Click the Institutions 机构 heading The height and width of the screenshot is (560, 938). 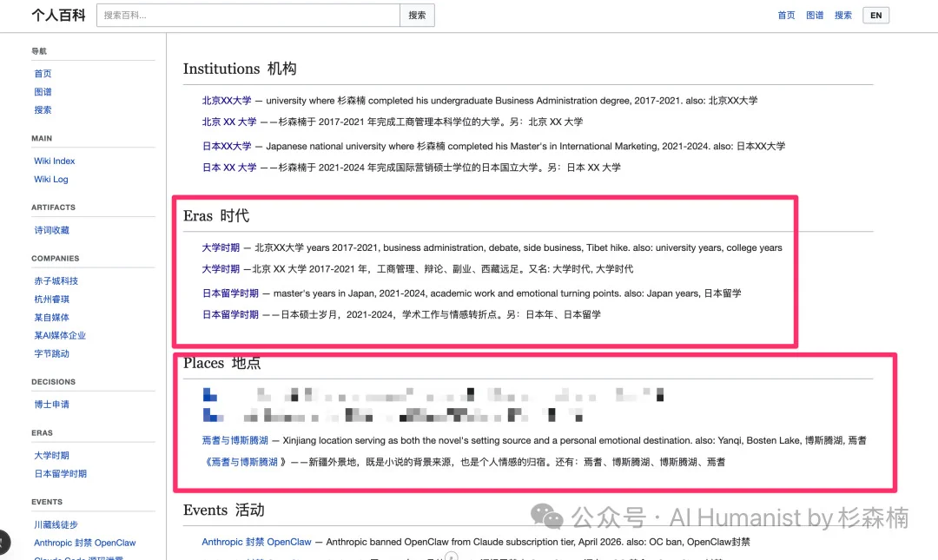[240, 69]
